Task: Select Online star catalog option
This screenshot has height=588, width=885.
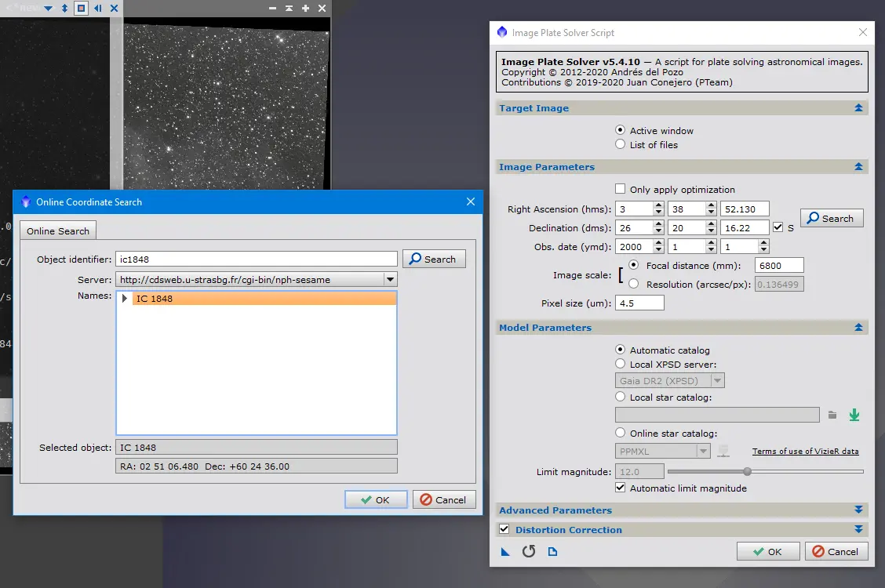Action: point(621,433)
